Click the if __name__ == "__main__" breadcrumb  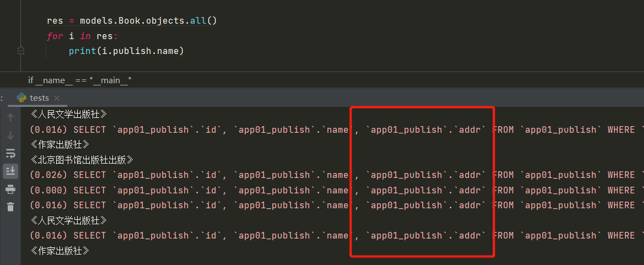79,80
